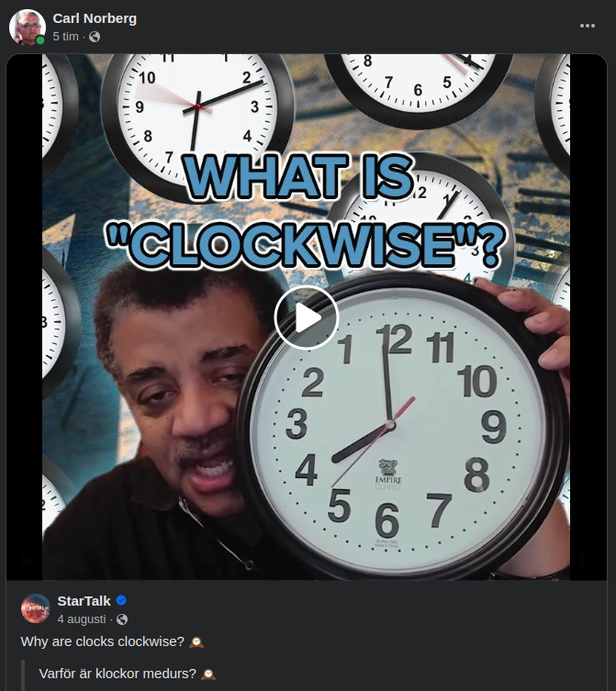Select the 'Why are clocks clockwise?' caption text
This screenshot has height=691, width=616.
(x=102, y=641)
